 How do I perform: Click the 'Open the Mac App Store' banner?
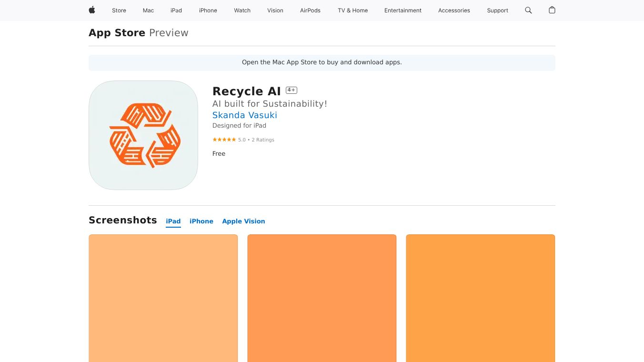(x=322, y=62)
